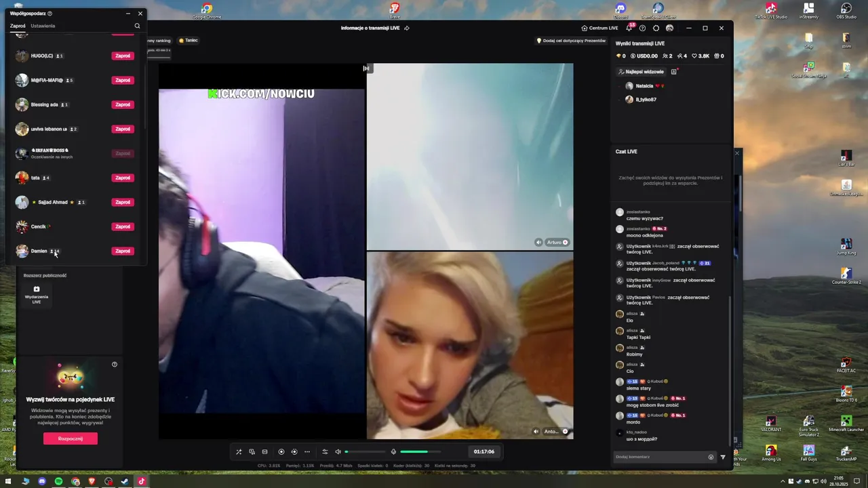Click the third bottom-toolbar square icon

(x=264, y=451)
